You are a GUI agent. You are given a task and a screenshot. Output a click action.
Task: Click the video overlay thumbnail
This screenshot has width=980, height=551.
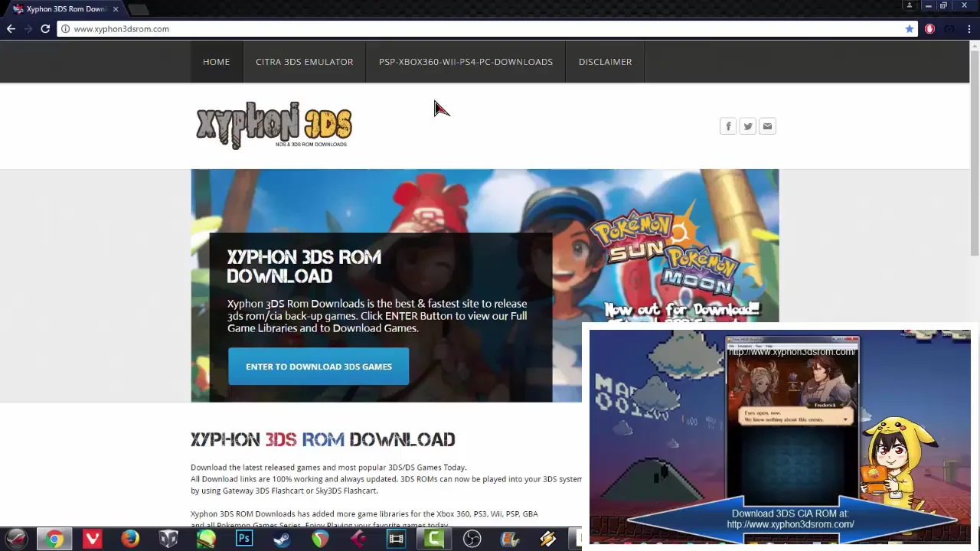click(x=779, y=436)
